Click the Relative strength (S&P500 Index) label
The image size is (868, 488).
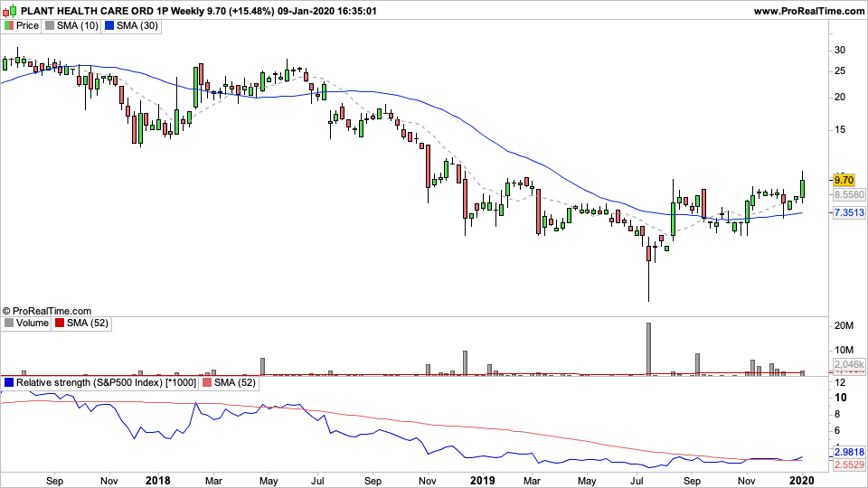point(106,383)
